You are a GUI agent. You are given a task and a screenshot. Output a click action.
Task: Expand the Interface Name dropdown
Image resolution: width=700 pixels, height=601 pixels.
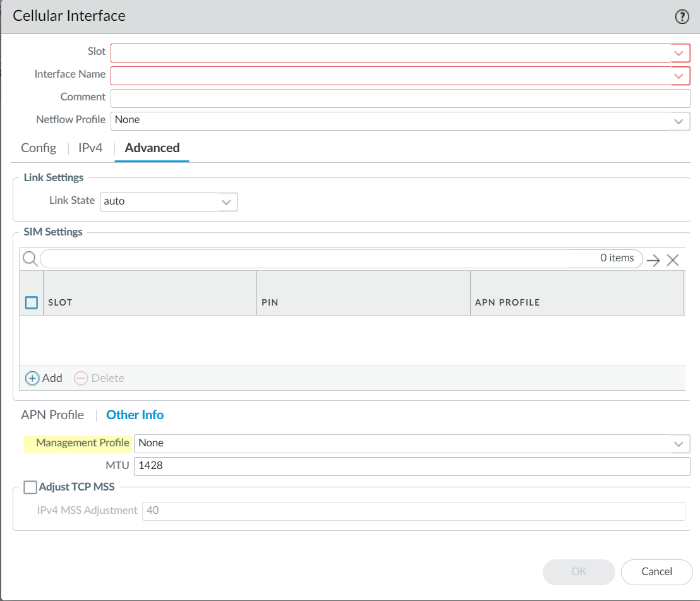click(x=679, y=76)
